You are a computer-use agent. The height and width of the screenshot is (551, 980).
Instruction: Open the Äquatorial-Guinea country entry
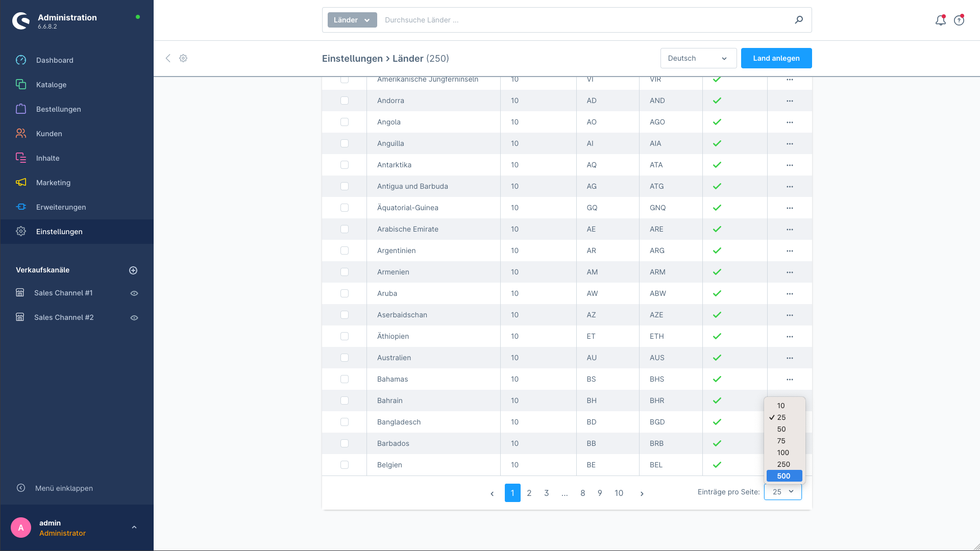(x=407, y=208)
